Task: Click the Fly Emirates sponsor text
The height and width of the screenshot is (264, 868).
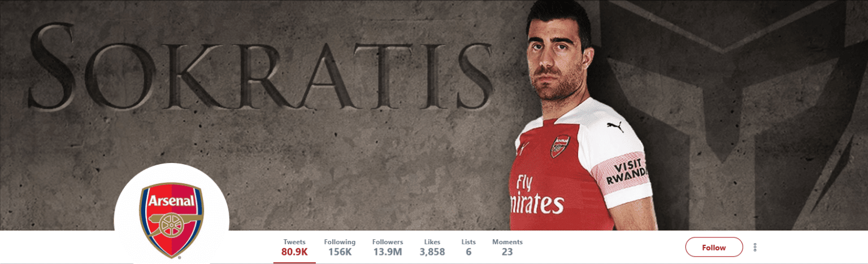Action: [536, 194]
